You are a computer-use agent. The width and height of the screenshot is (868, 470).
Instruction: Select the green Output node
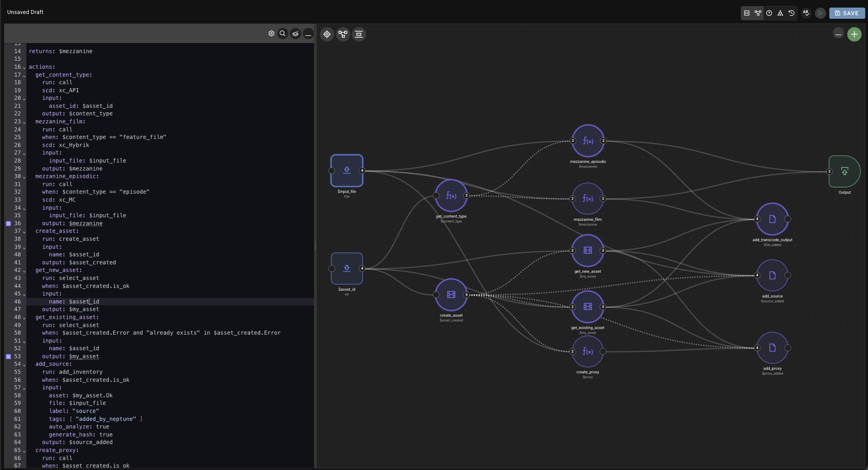(844, 171)
